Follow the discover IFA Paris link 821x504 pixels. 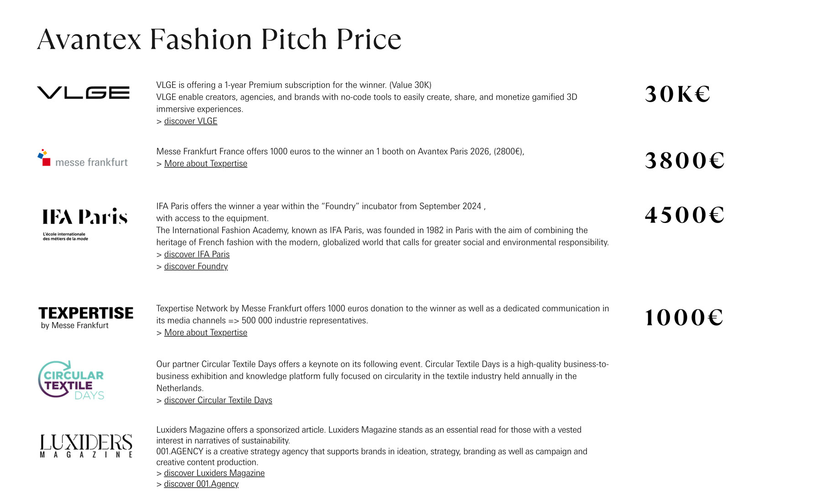tap(197, 254)
